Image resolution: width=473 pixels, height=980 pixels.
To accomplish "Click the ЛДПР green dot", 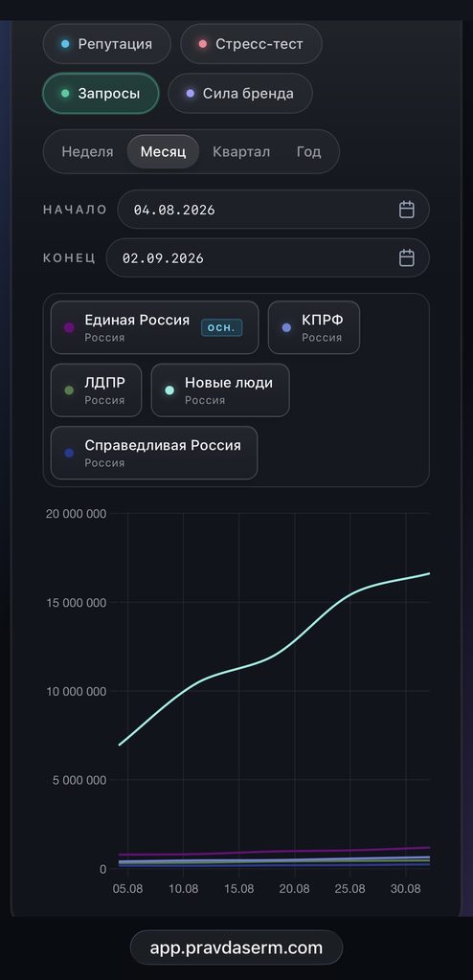I will coord(70,390).
